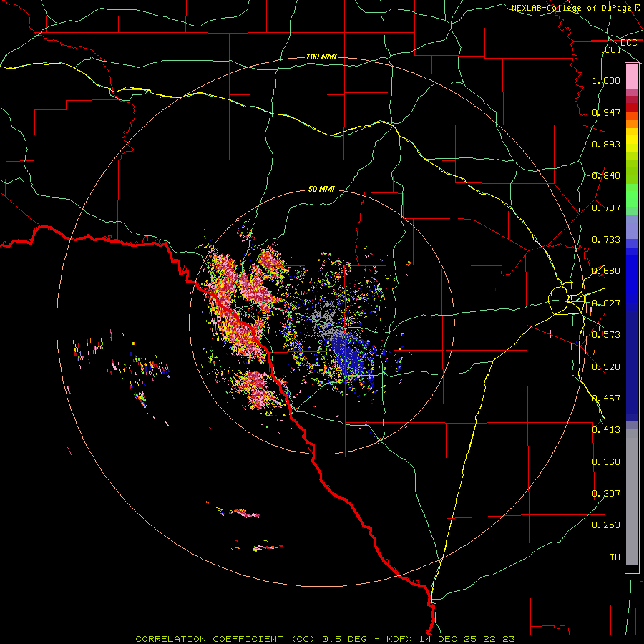Click the 0.360 legend value
The width and height of the screenshot is (644, 644).
[x=606, y=462]
